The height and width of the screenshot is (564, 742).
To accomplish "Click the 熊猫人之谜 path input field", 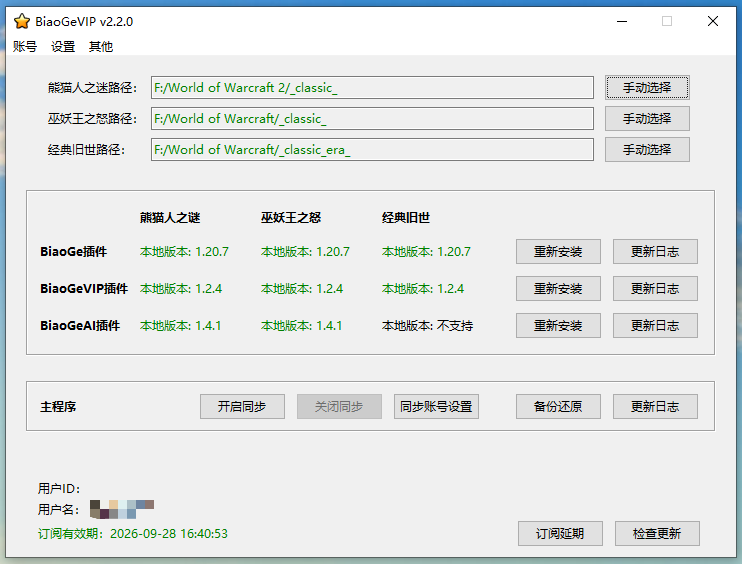I will pyautogui.click(x=371, y=88).
